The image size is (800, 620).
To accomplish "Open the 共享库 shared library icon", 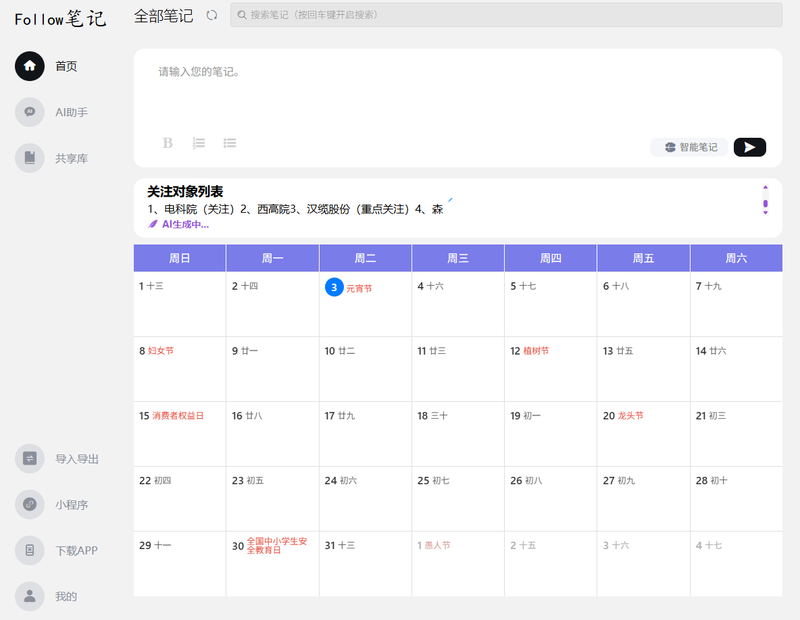I will point(30,158).
